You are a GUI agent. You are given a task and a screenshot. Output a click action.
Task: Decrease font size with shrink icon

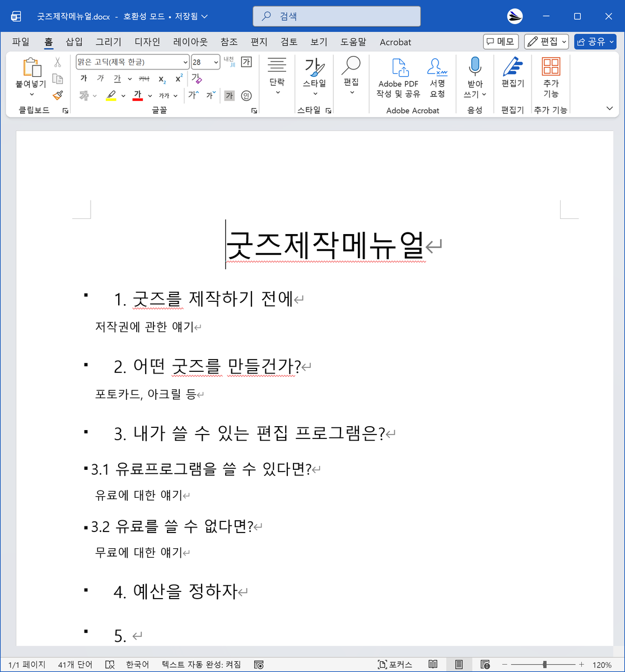click(x=211, y=96)
